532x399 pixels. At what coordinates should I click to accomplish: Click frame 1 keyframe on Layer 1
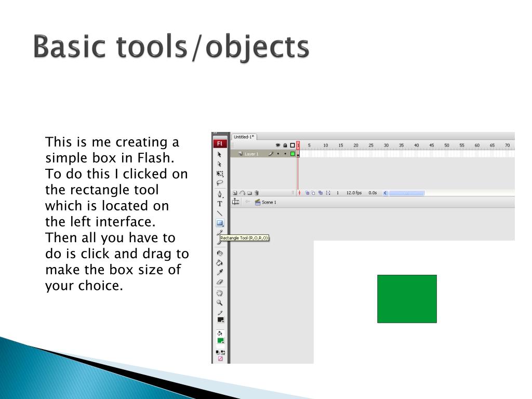click(298, 154)
